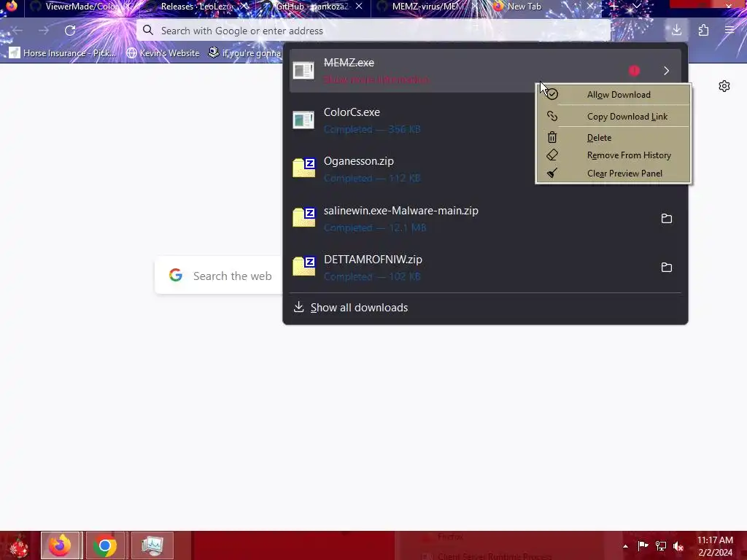
Task: Go forward to next page
Action: (44, 31)
